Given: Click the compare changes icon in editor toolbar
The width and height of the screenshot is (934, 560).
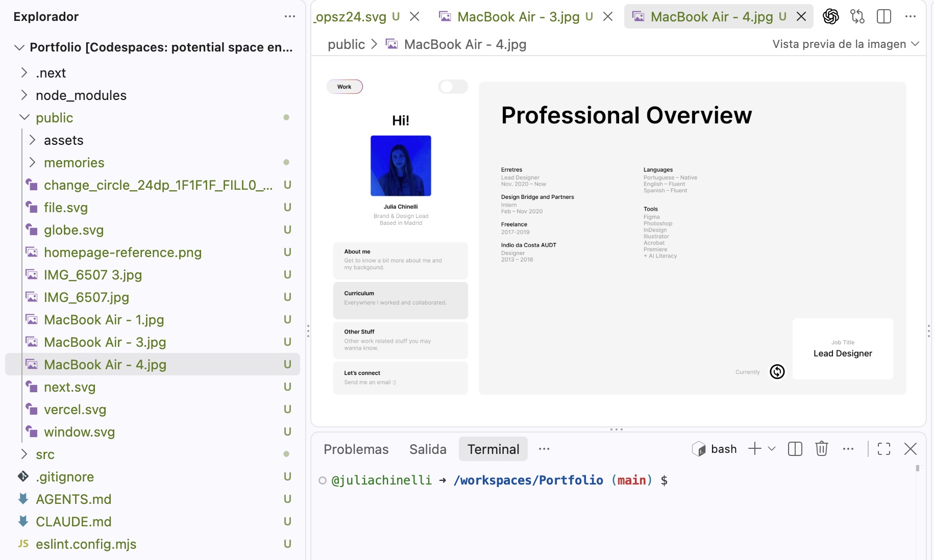Looking at the screenshot, I should [x=857, y=17].
